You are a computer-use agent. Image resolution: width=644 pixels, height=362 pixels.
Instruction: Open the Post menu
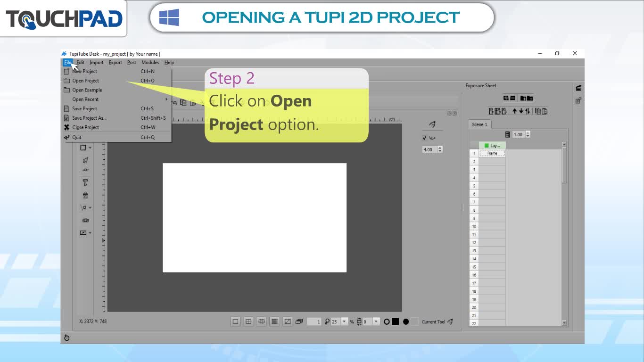[132, 62]
